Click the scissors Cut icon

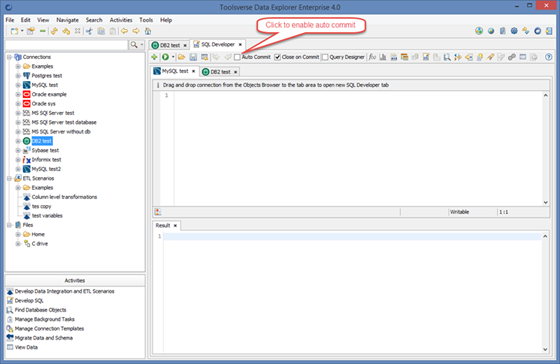pyautogui.click(x=89, y=31)
